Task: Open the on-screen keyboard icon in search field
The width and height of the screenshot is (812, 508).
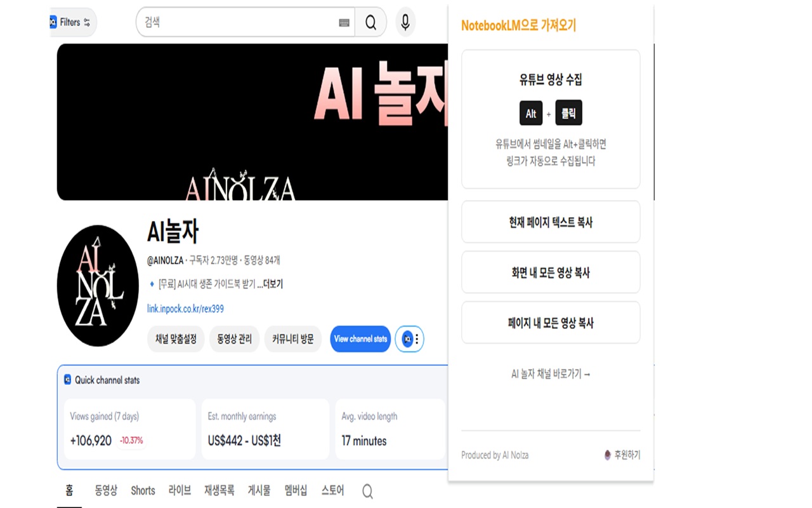Action: coord(344,23)
